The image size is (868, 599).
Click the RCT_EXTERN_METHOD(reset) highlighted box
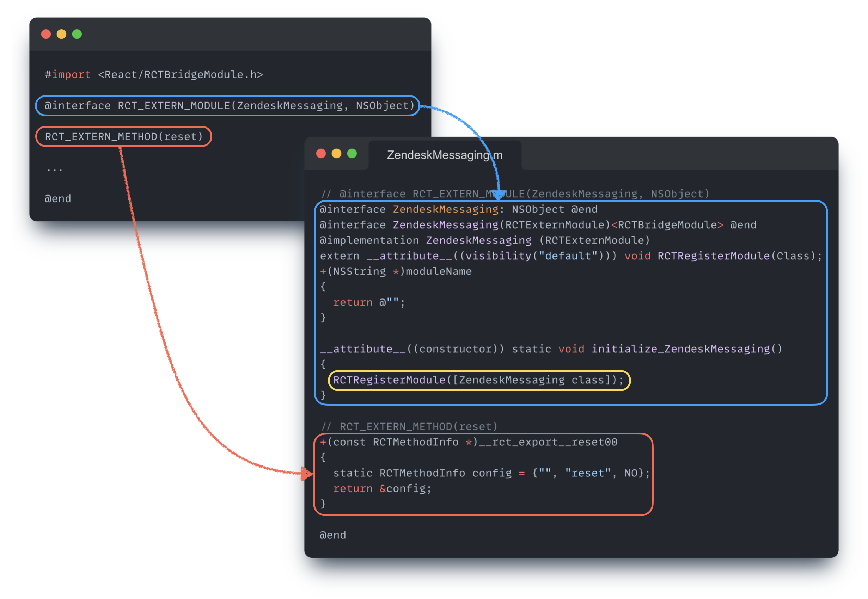click(x=123, y=137)
